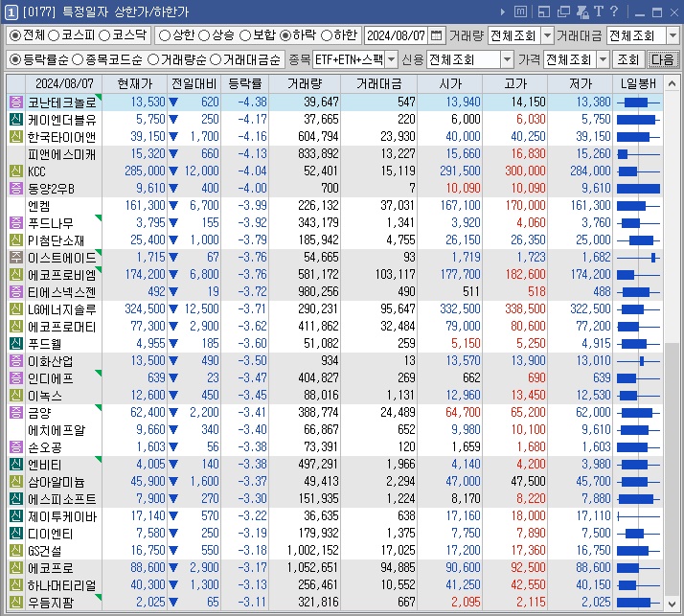This screenshot has height=616, width=684.
Task: Click the 에코프로비엠 stock name
Action: (x=61, y=274)
